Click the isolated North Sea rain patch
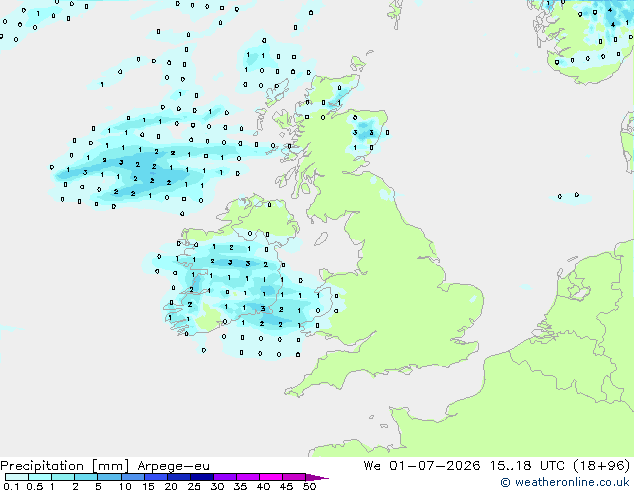 569,198
